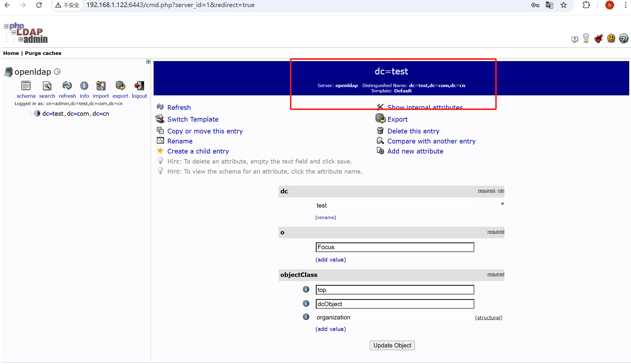The height and width of the screenshot is (364, 631).
Task: Click the objectClass input containing top
Action: (x=395, y=290)
